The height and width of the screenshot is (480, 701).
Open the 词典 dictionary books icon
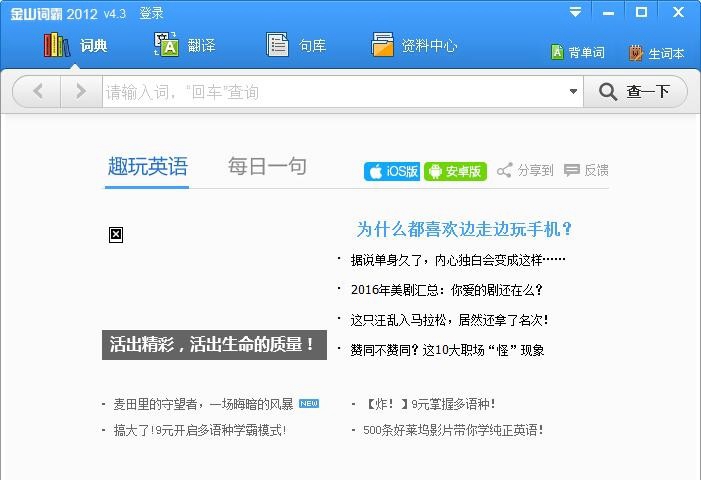click(57, 45)
